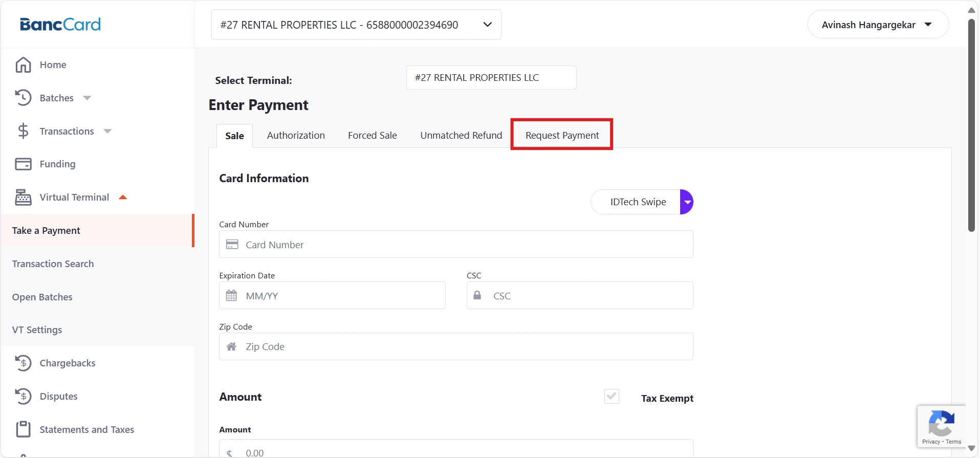Click the Statements and Taxes clipboard icon

point(23,429)
